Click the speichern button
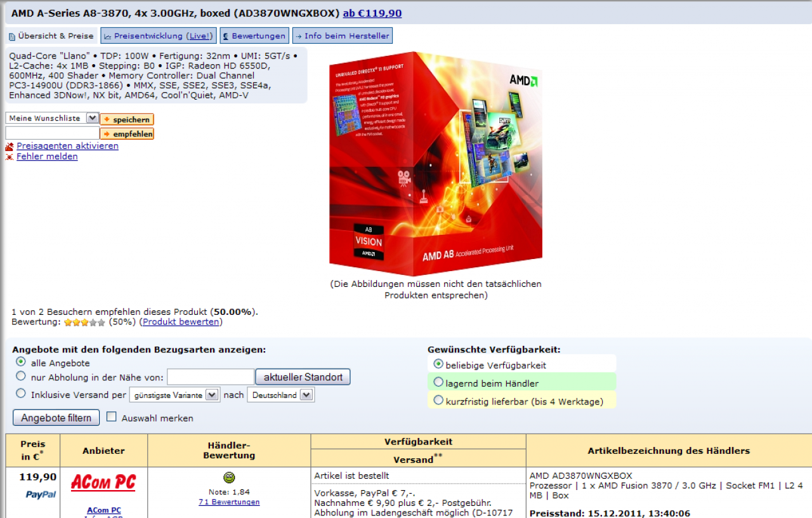 click(127, 119)
